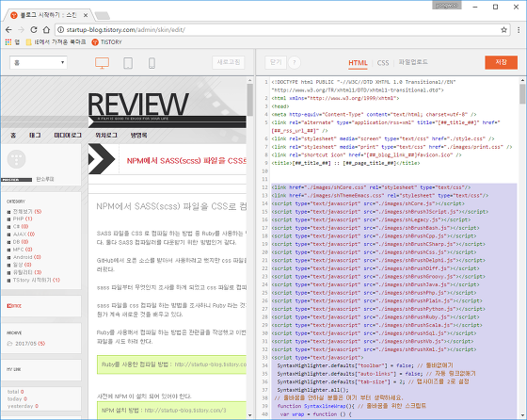Click the 위치로그 menu in blog preview
The width and height of the screenshot is (527, 420).
pos(106,136)
